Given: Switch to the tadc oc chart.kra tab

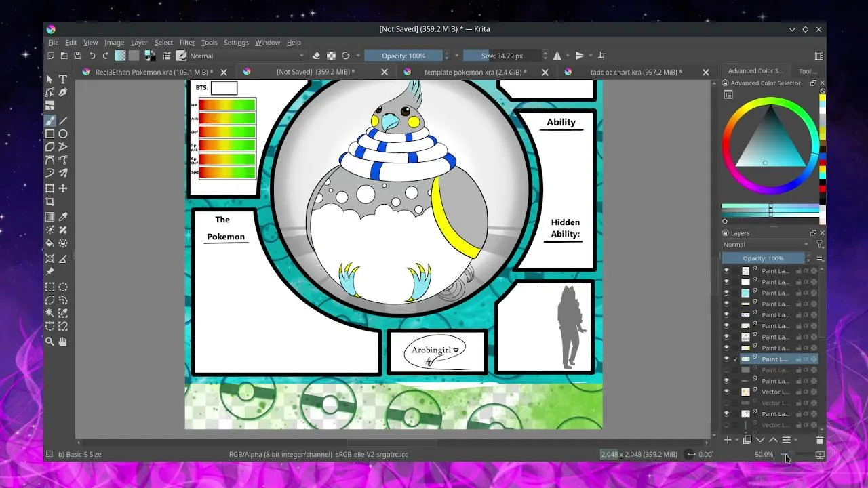Looking at the screenshot, I should [x=635, y=72].
